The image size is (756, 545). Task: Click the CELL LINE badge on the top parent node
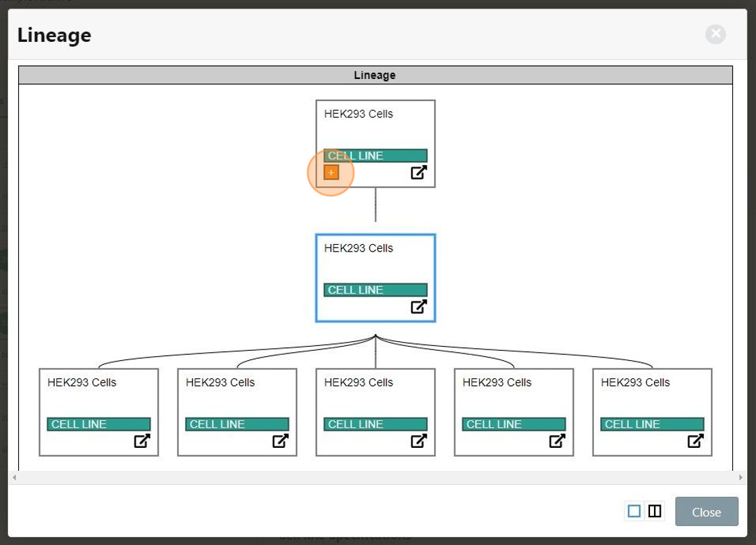(x=375, y=156)
